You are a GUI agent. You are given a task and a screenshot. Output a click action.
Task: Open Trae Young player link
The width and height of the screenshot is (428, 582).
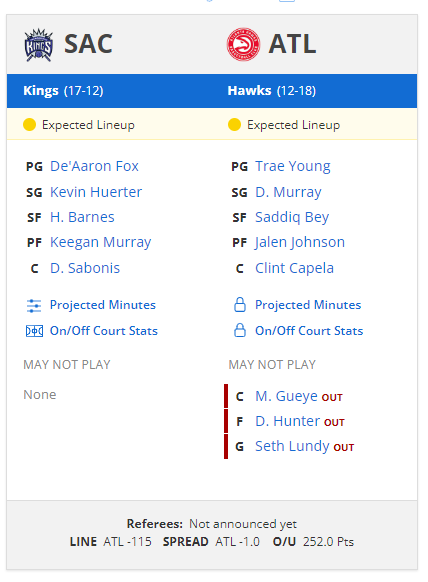(x=293, y=166)
